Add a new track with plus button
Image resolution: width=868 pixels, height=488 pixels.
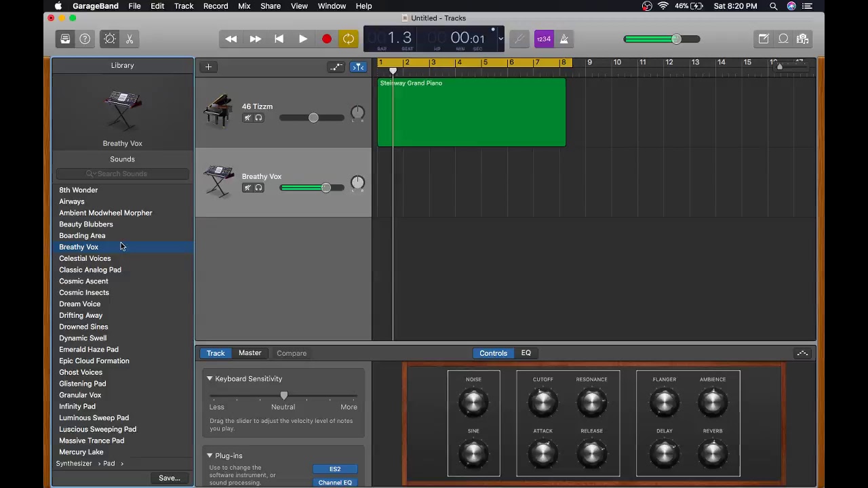click(x=208, y=66)
